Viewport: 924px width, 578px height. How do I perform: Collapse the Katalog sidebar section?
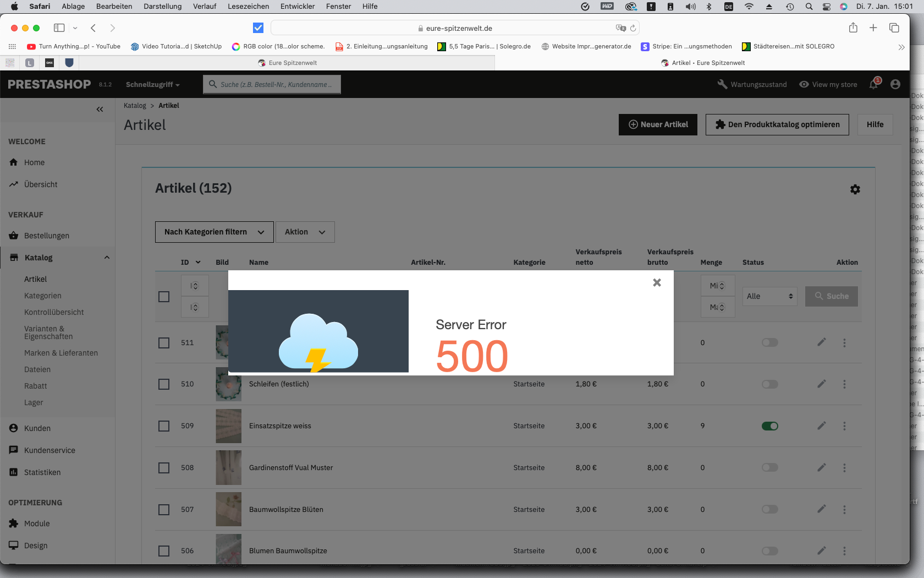pyautogui.click(x=107, y=257)
